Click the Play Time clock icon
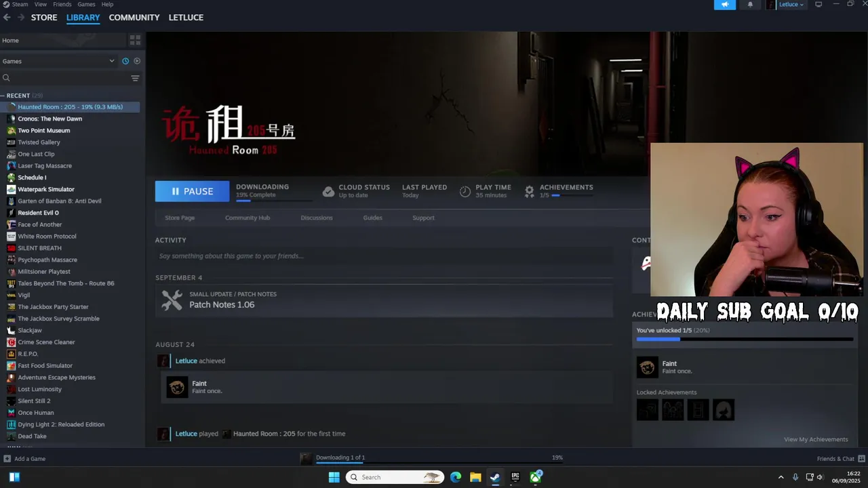This screenshot has height=488, width=868. pos(465,192)
